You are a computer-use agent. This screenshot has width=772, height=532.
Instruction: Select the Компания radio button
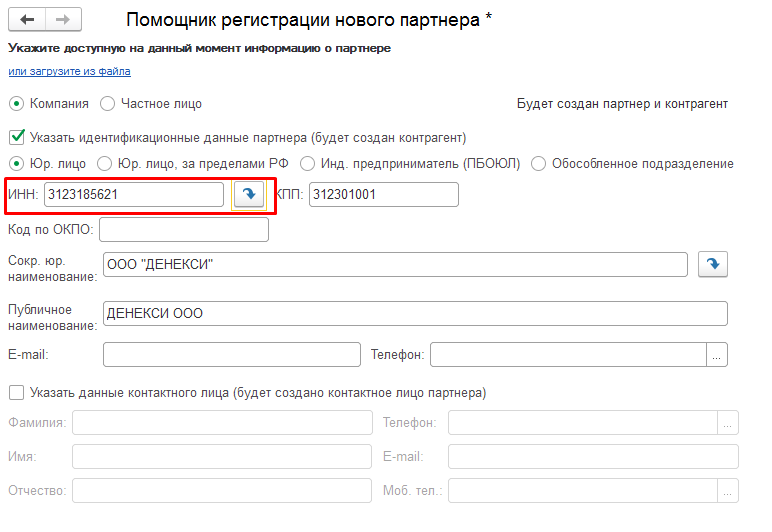16,103
